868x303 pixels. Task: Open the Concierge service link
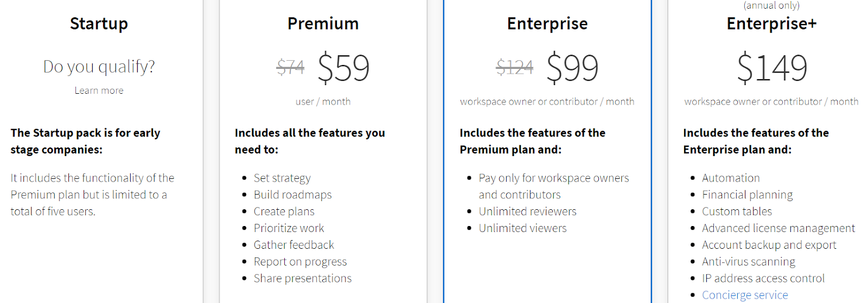click(x=744, y=295)
